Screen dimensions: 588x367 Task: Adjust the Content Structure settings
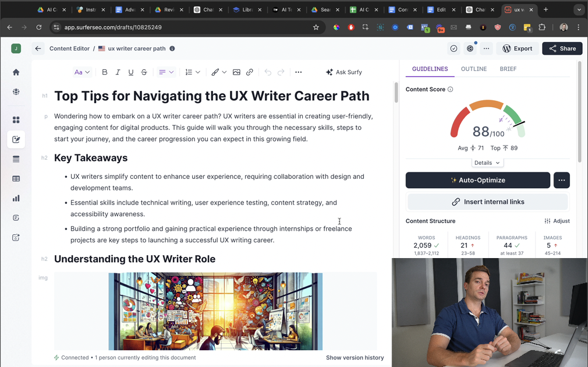[557, 221]
